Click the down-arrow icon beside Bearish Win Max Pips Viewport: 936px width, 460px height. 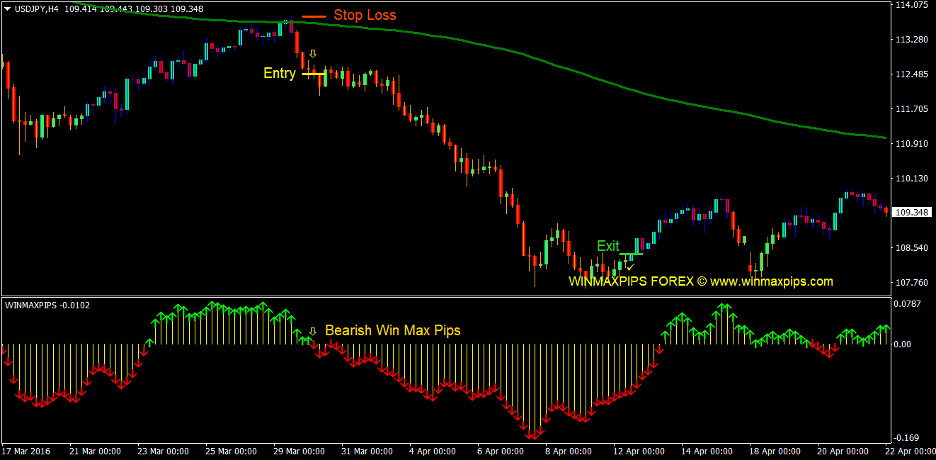(312, 331)
